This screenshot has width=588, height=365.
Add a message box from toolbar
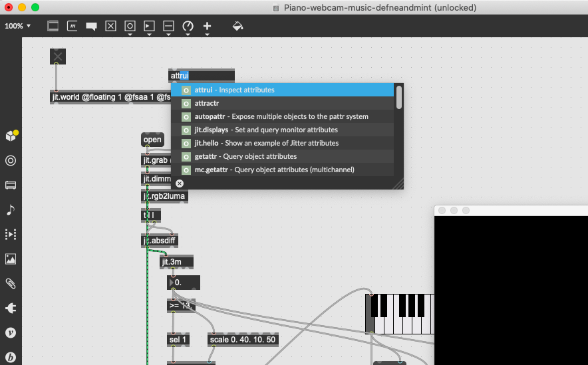pos(73,26)
